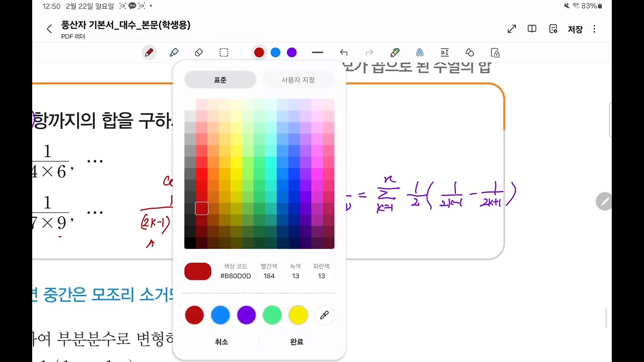Tap the large red color preview swatch
This screenshot has width=644, height=362.
point(198,271)
